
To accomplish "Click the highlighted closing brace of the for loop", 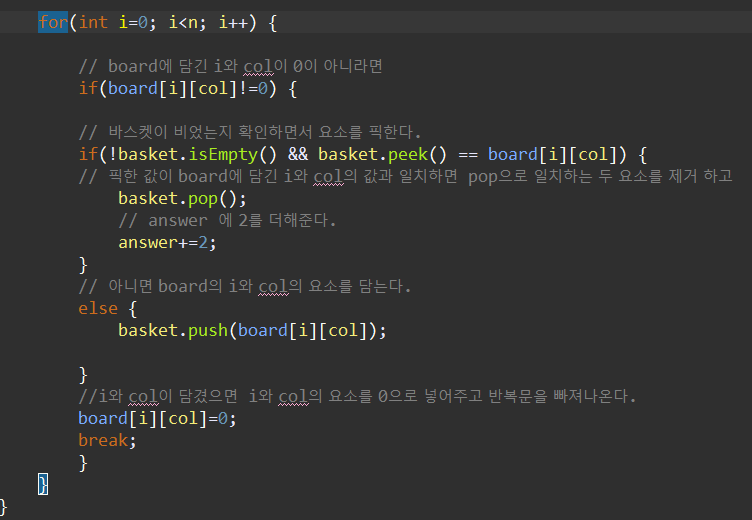I will [43, 485].
